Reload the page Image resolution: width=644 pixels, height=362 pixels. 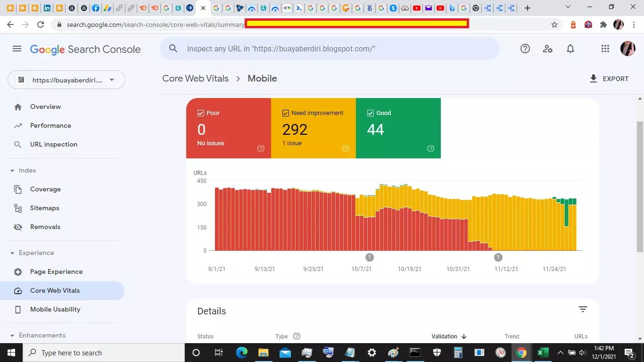(41, 25)
